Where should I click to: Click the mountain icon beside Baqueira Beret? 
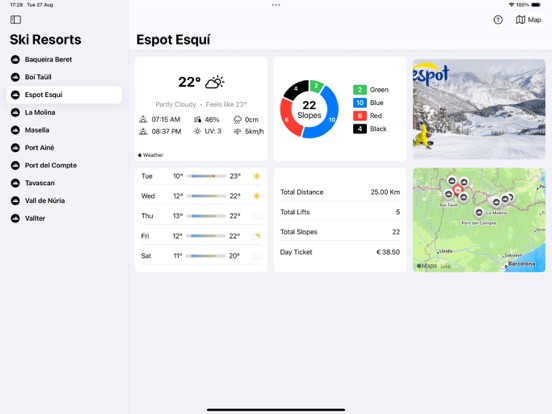pyautogui.click(x=15, y=59)
